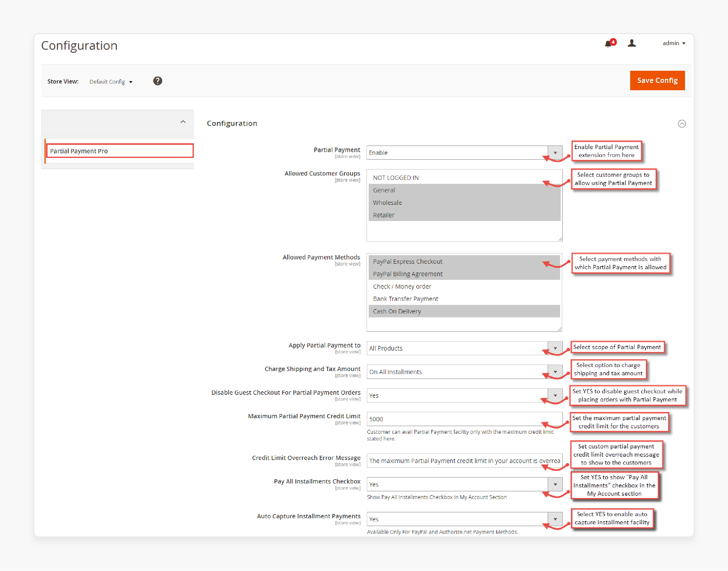
Task: Select PayPal Express Checkout payment method
Action: pyautogui.click(x=464, y=262)
